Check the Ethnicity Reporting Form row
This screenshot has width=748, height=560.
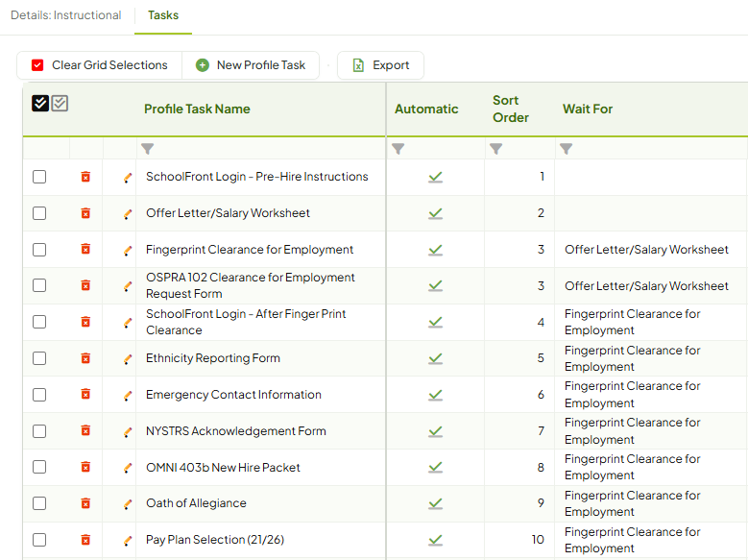(x=39, y=358)
